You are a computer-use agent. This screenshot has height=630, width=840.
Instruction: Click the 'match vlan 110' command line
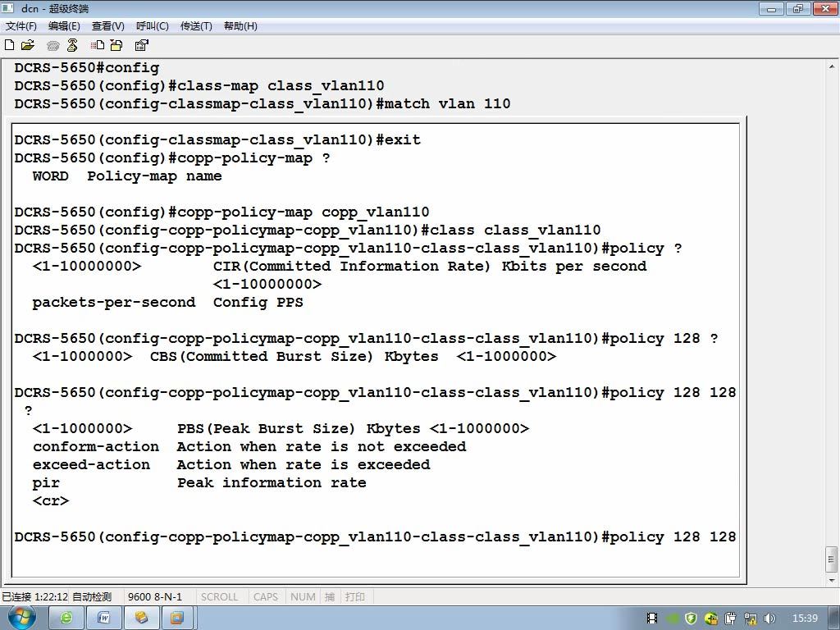[262, 104]
